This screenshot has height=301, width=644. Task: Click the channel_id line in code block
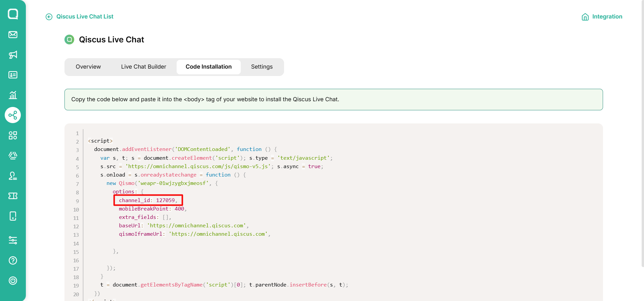click(x=148, y=200)
